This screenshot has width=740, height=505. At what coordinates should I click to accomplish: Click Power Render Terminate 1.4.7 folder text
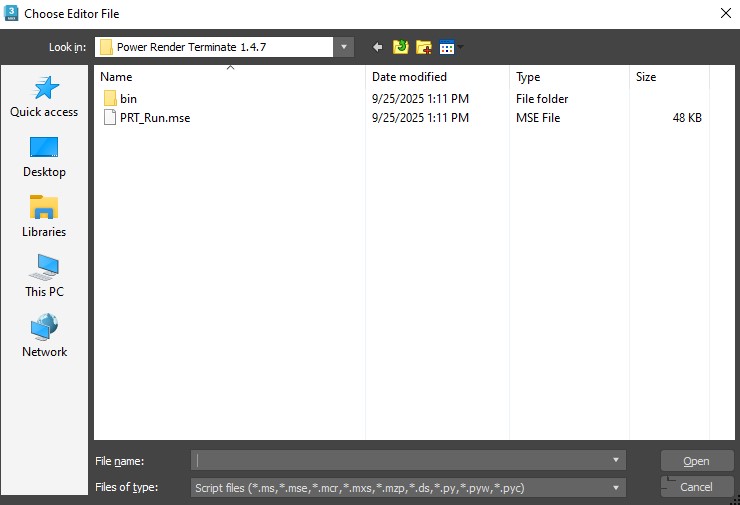[x=191, y=47]
